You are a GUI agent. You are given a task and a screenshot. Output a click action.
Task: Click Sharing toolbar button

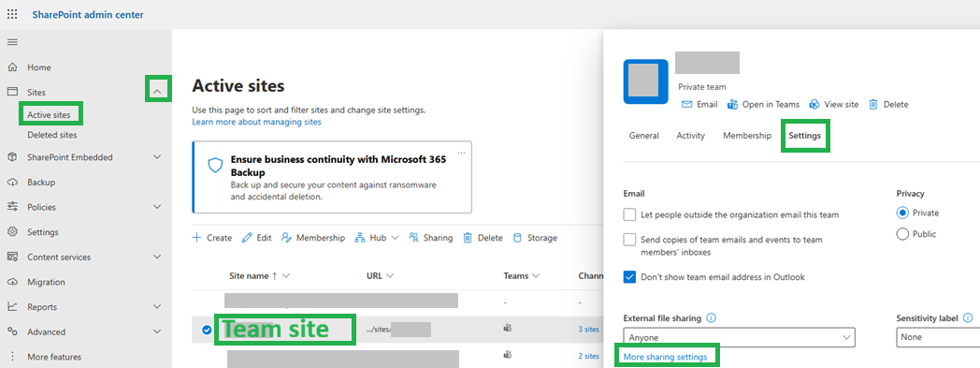click(x=431, y=238)
